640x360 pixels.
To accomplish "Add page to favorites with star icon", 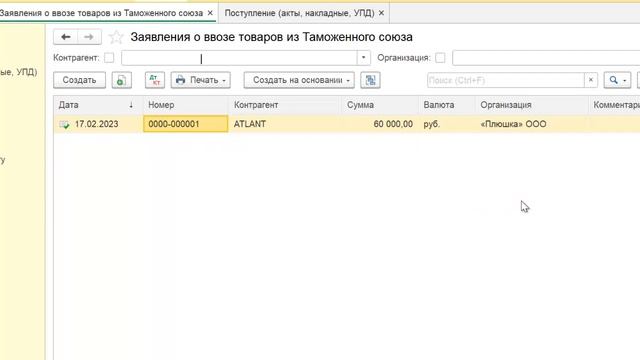I will (116, 37).
